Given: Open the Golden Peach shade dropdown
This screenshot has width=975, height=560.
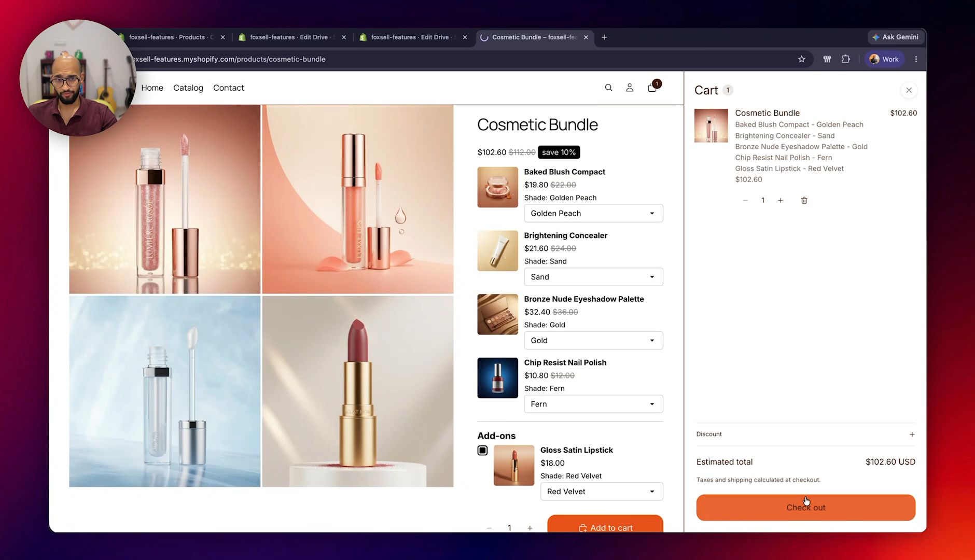Looking at the screenshot, I should click(x=593, y=213).
